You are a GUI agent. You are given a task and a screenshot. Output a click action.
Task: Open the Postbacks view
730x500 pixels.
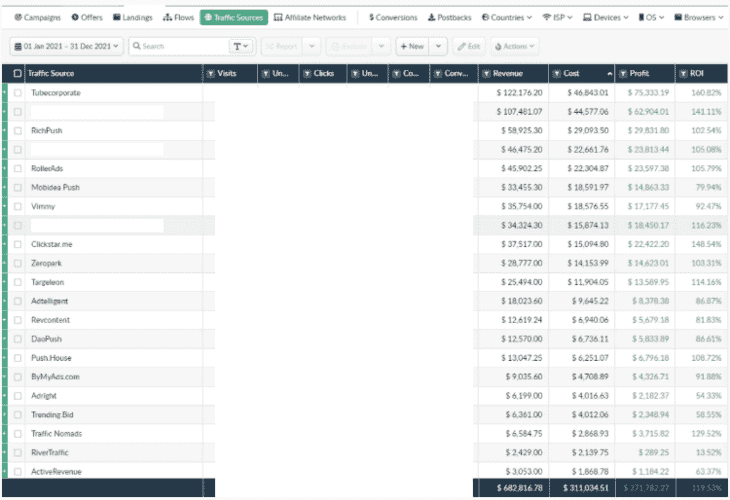pyautogui.click(x=449, y=17)
